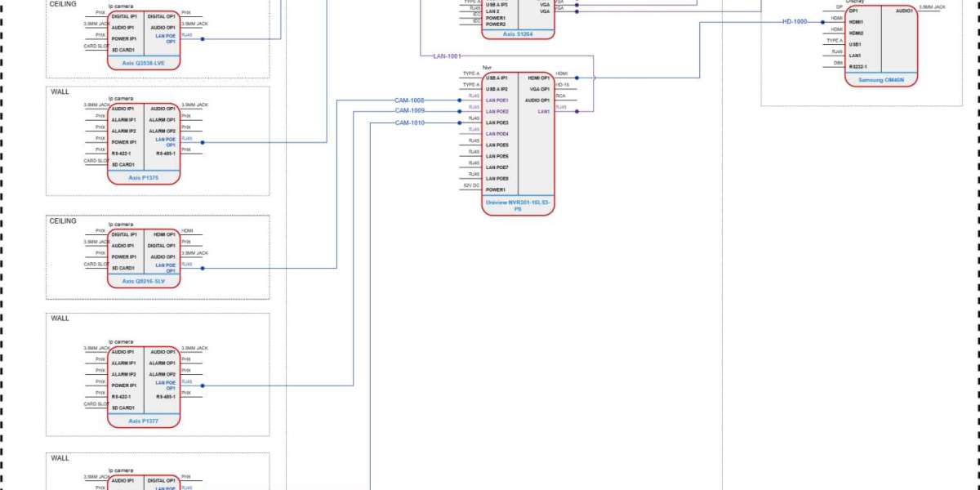Select HDMI1 port on Samsung display
The height and width of the screenshot is (490, 980).
pos(855,21)
